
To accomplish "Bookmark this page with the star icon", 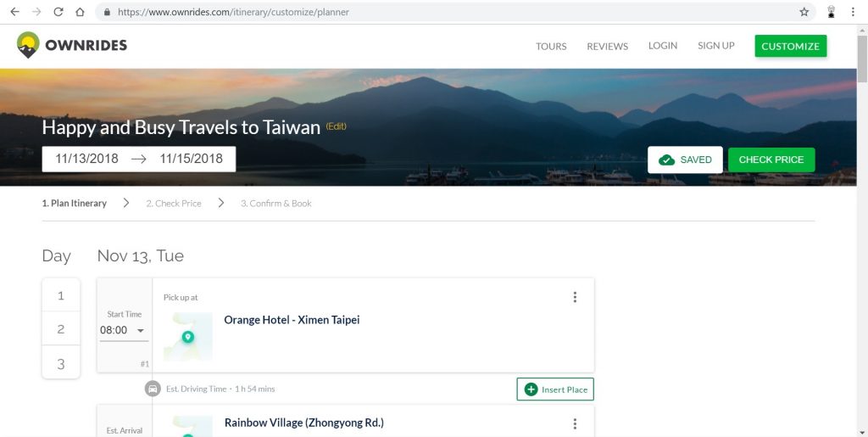I will (x=804, y=12).
